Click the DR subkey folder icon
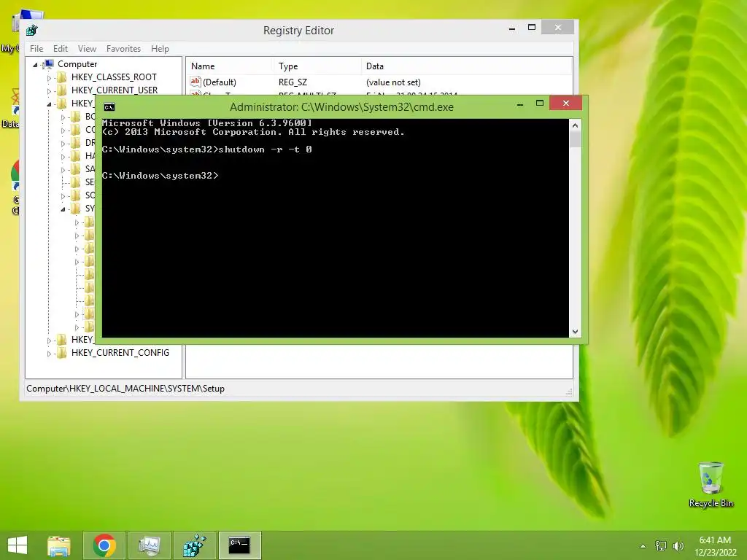This screenshot has height=560, width=747. tap(76, 142)
